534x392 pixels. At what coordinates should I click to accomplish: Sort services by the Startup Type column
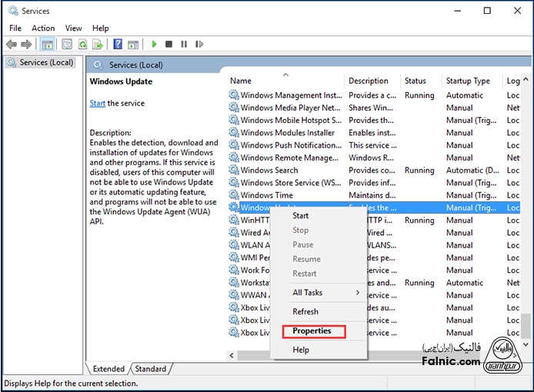click(x=468, y=81)
